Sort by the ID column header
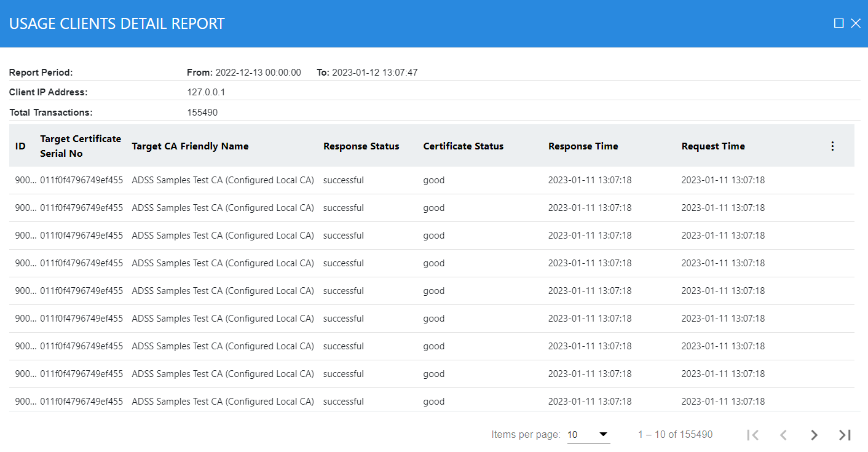The width and height of the screenshot is (868, 452). pyautogui.click(x=20, y=146)
